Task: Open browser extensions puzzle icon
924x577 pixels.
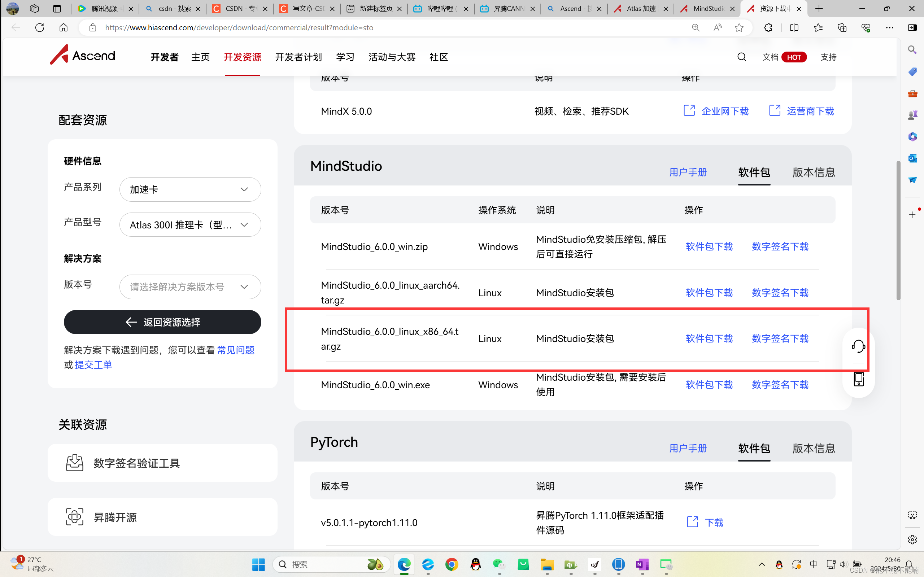Action: point(768,27)
